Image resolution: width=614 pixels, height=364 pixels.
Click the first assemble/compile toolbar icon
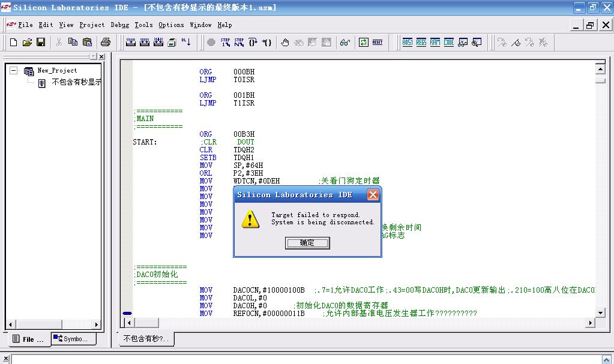point(131,42)
